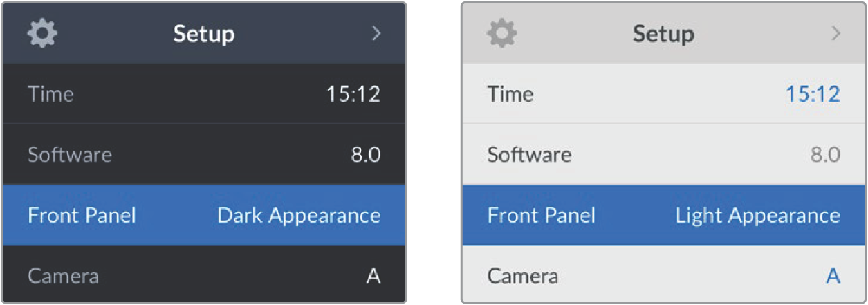
Task: Toggle Front Panel set to Light Appearance
Action: point(664,215)
